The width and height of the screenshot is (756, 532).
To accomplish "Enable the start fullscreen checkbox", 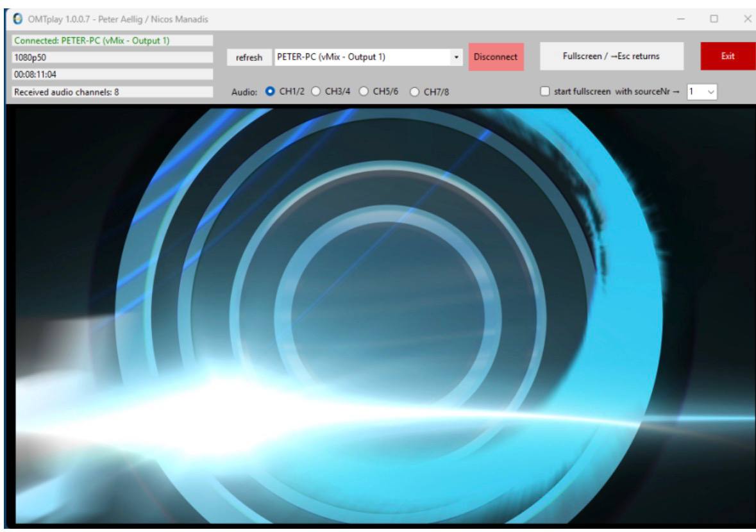I will click(x=545, y=92).
